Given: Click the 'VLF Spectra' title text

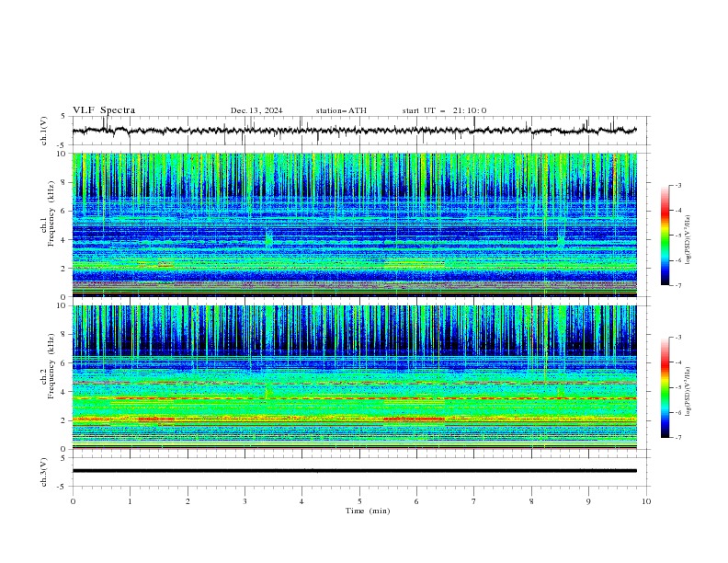Looking at the screenshot, I should [x=104, y=110].
